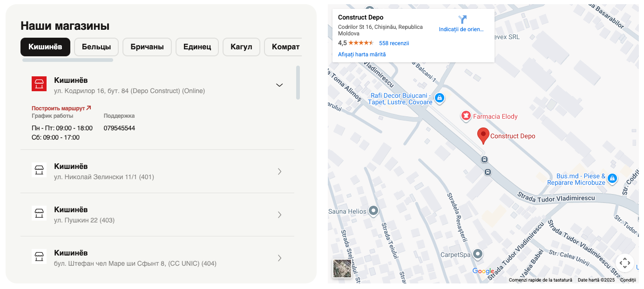The width and height of the screenshot is (644, 289).
Task: Click the horizontal scrollbar under city tabs
Action: click(68, 60)
